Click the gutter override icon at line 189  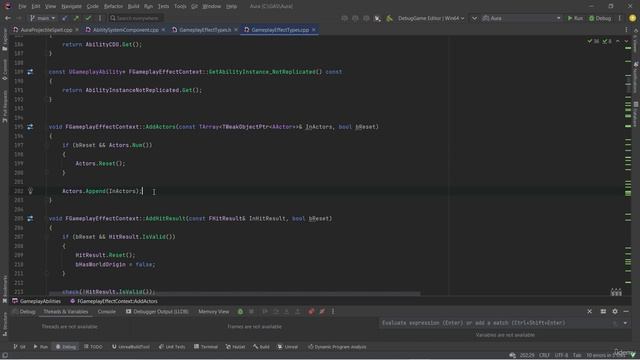tap(30, 72)
